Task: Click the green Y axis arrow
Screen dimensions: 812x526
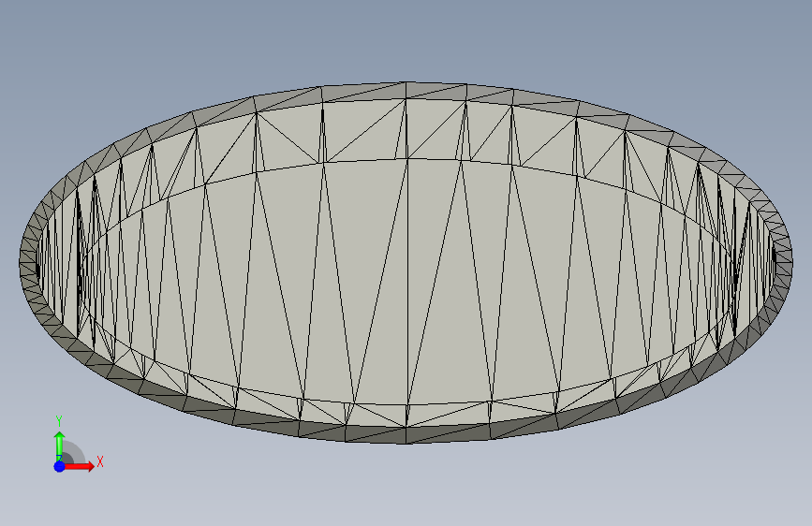Action: coord(60,445)
